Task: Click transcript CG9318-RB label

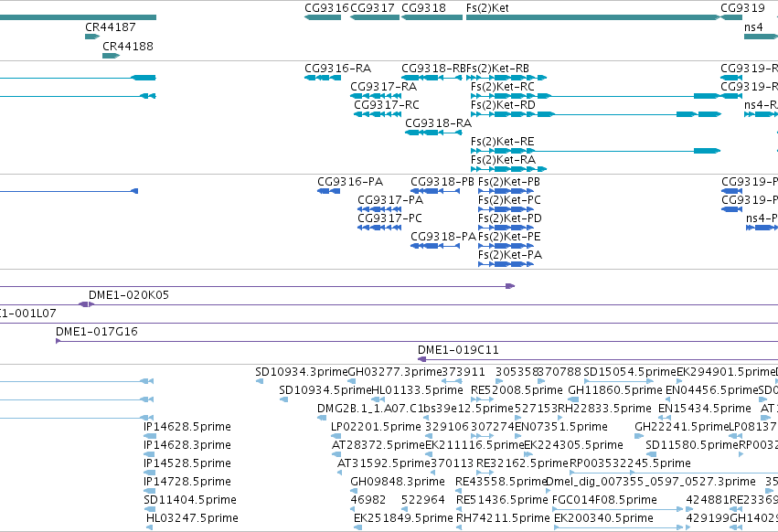Action: pos(433,68)
